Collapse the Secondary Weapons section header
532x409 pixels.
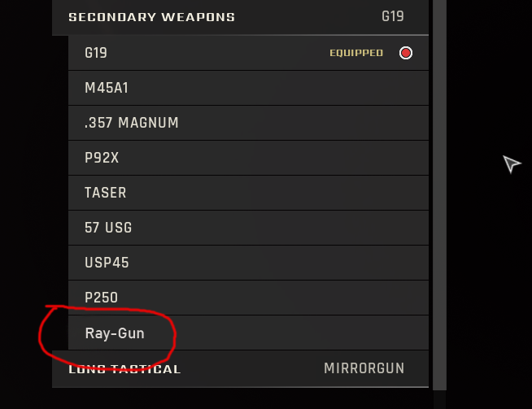151,17
